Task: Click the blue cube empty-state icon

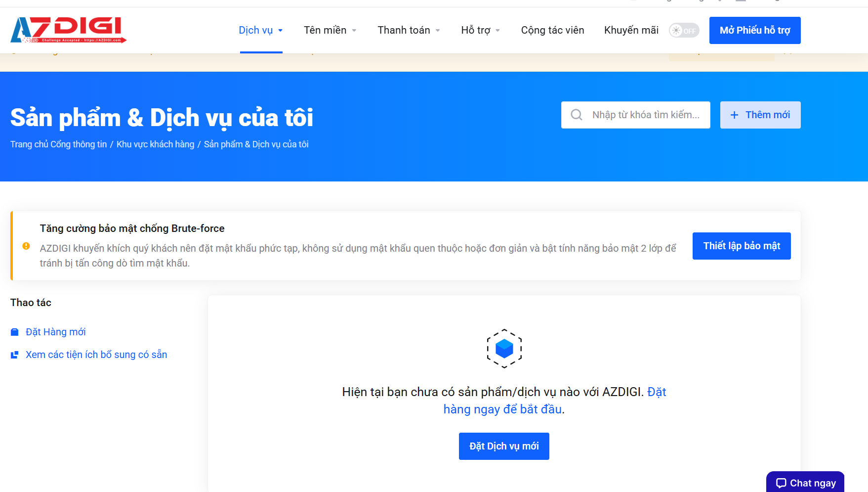Action: tap(504, 349)
